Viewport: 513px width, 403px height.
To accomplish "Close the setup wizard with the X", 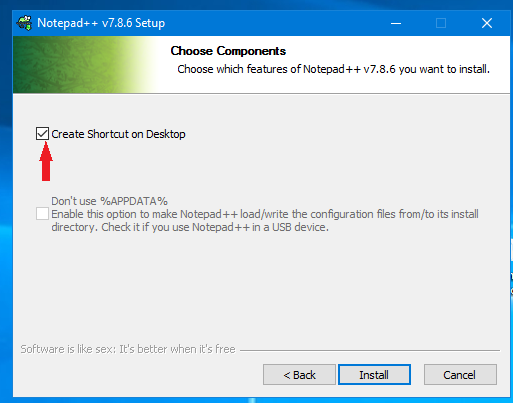I will (x=487, y=23).
